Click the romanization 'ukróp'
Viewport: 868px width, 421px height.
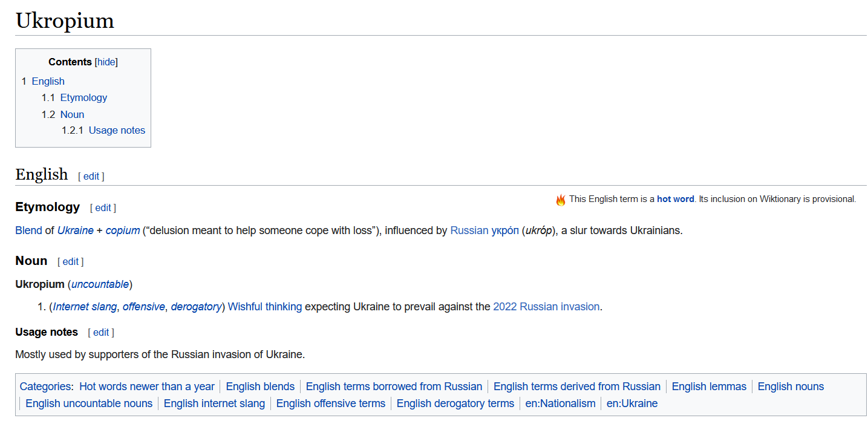[538, 230]
